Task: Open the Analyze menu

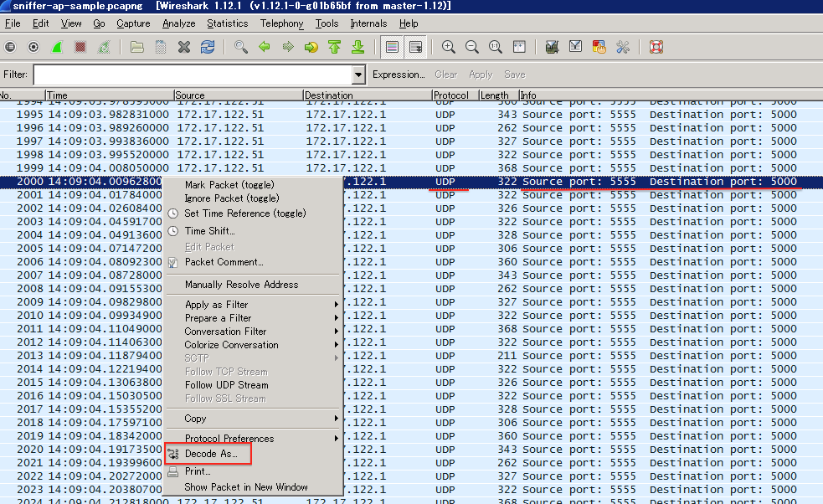Action: tap(179, 23)
